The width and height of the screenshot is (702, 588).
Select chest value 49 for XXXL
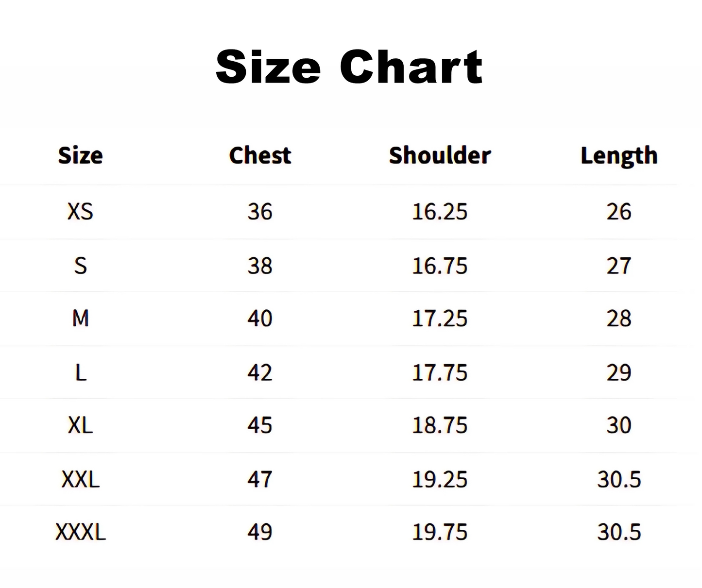tap(260, 532)
